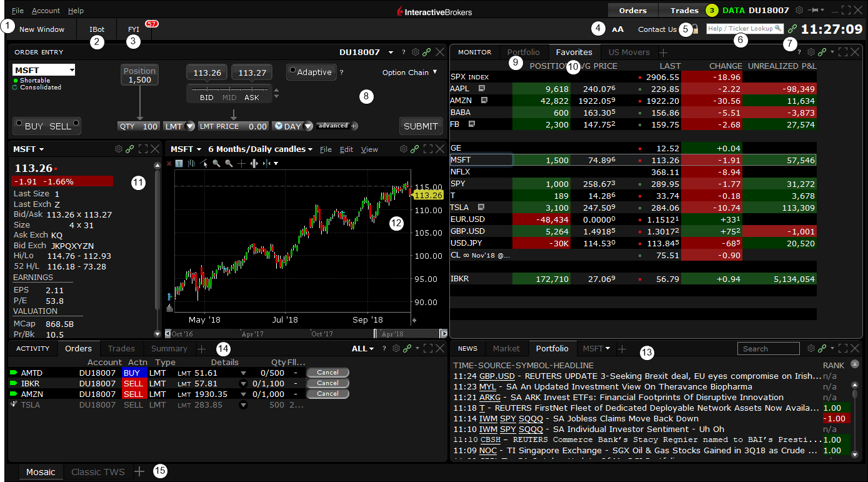Click the SUBMIT order button
The height and width of the screenshot is (482, 868).
point(421,126)
